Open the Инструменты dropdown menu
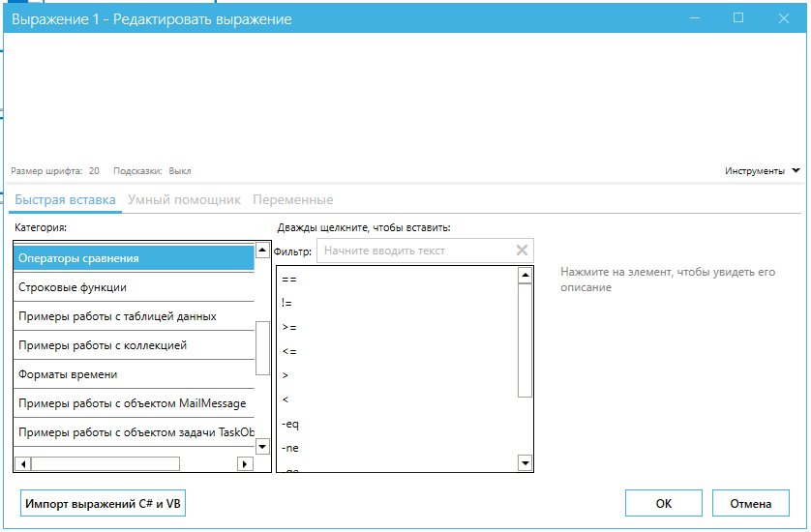 [x=762, y=171]
